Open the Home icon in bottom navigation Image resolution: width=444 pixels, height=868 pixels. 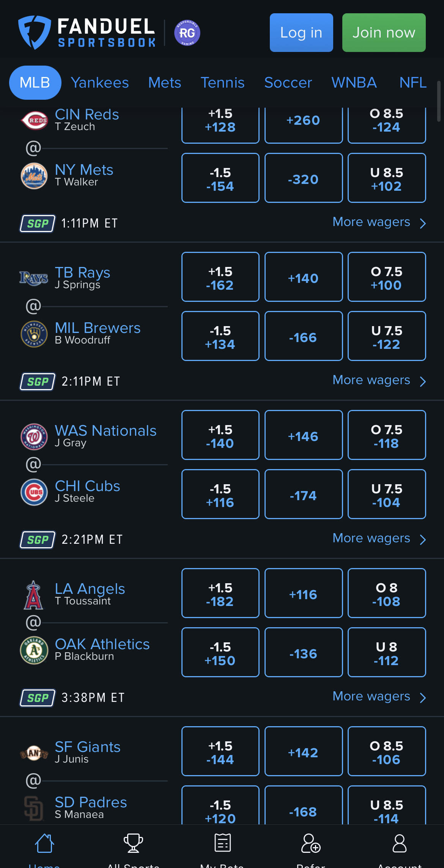(x=44, y=843)
